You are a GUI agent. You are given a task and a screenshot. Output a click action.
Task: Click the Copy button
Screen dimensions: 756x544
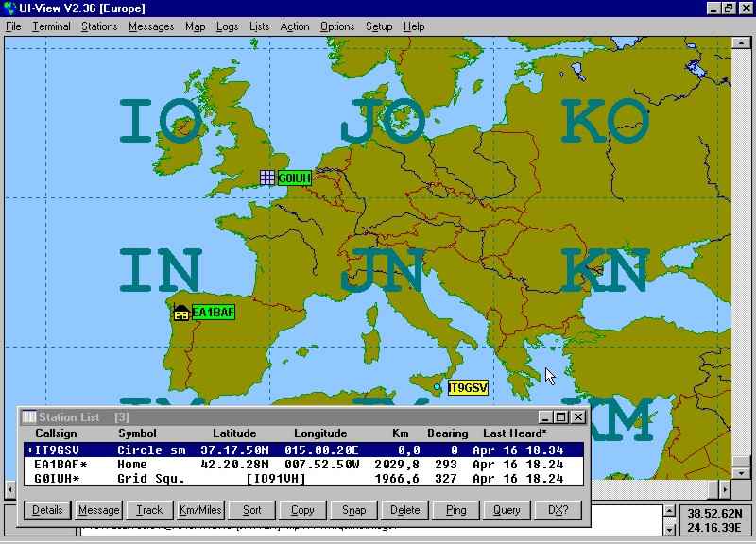(x=302, y=510)
